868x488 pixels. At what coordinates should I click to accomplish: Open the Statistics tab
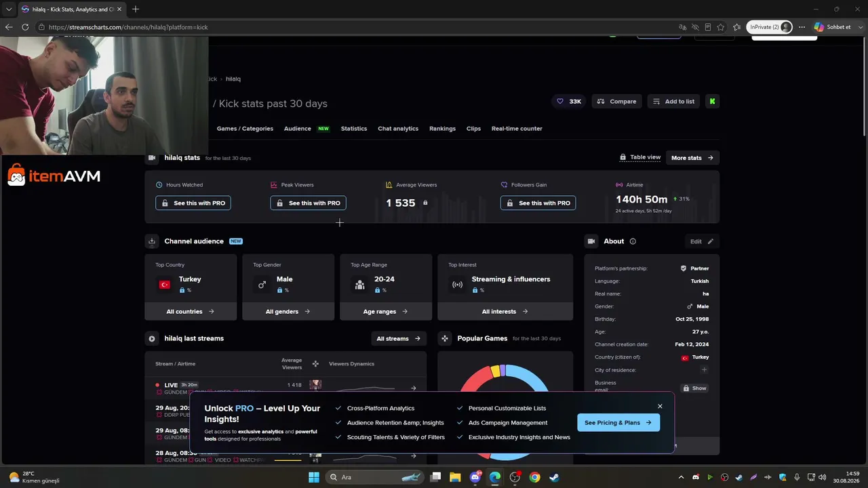(x=354, y=129)
